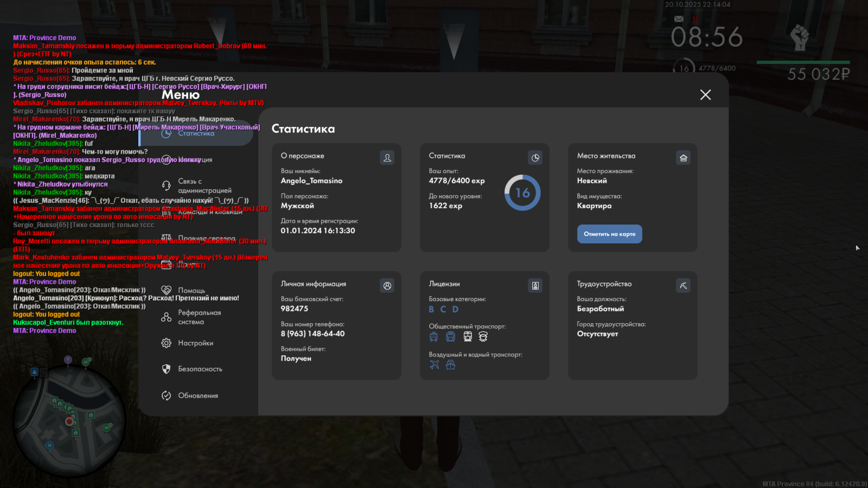Click the user-circle icon on 'Личная информация' card
This screenshot has width=868, height=488.
[x=387, y=286]
